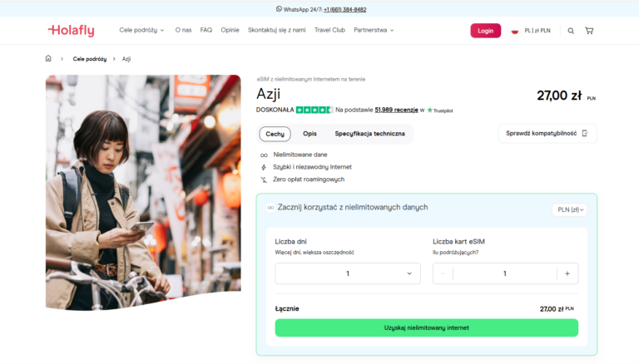Switch to Specyfikacja techniczna tab
The width and height of the screenshot is (639, 364).
[x=369, y=134]
